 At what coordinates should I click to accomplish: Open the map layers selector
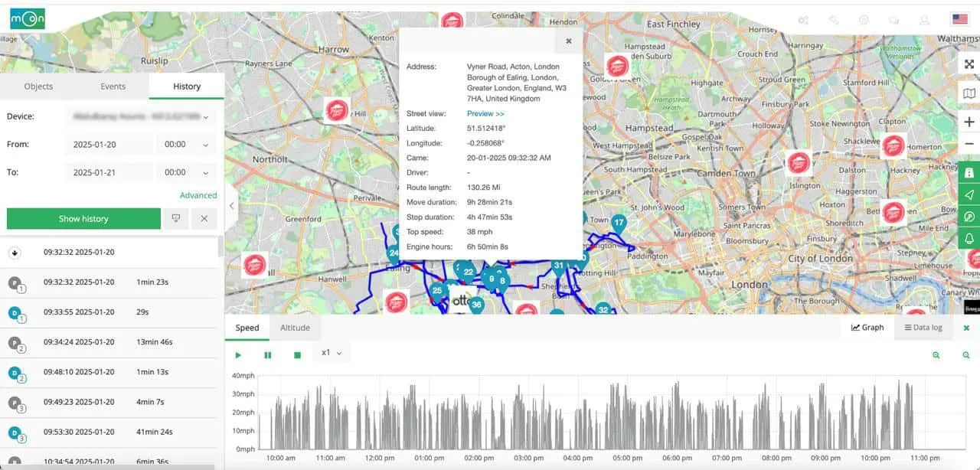click(x=969, y=93)
